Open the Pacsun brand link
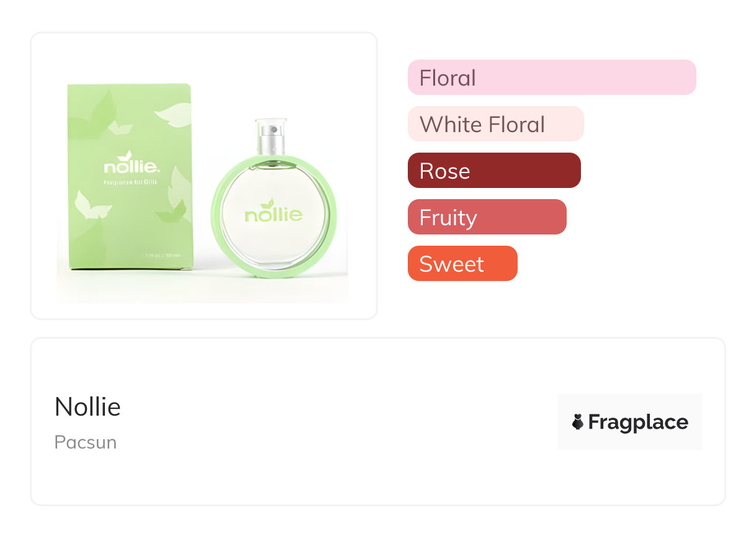Image resolution: width=756 pixels, height=536 pixels. pos(86,442)
